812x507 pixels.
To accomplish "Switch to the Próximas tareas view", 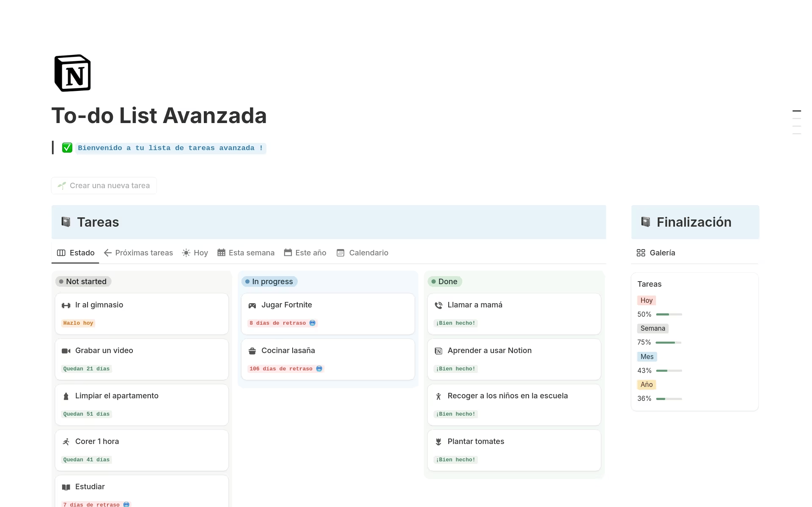I will pos(144,252).
